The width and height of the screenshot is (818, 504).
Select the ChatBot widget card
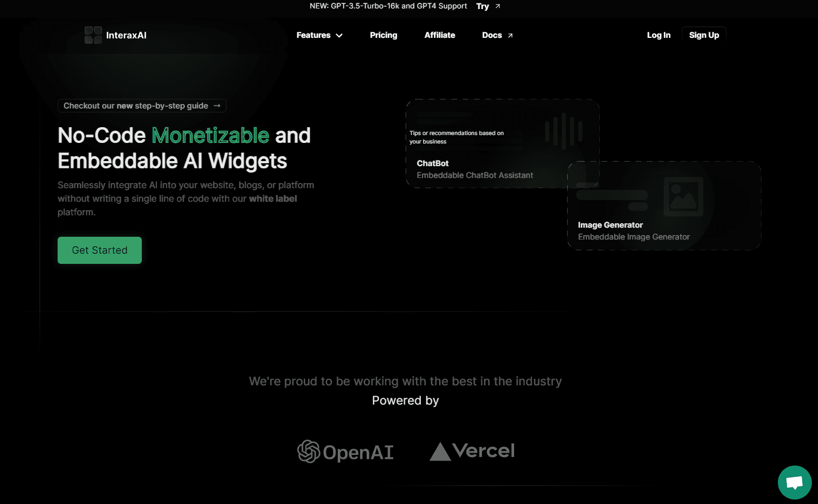click(503, 144)
